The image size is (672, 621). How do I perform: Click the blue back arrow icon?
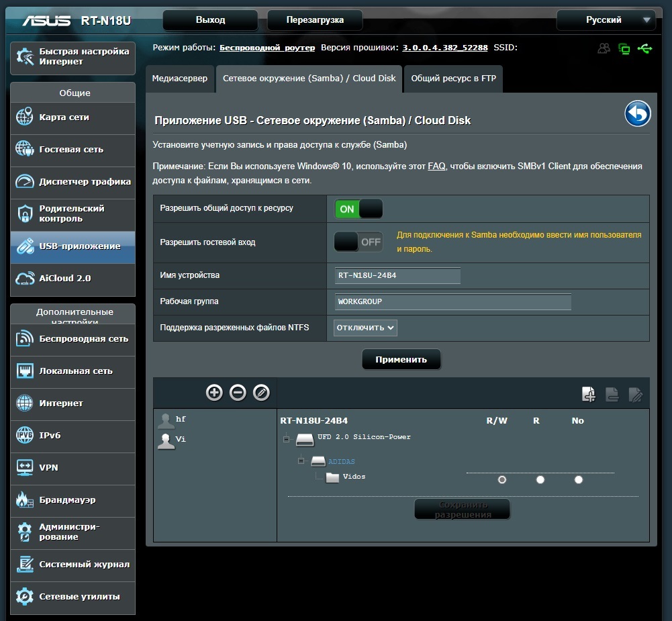pyautogui.click(x=637, y=114)
